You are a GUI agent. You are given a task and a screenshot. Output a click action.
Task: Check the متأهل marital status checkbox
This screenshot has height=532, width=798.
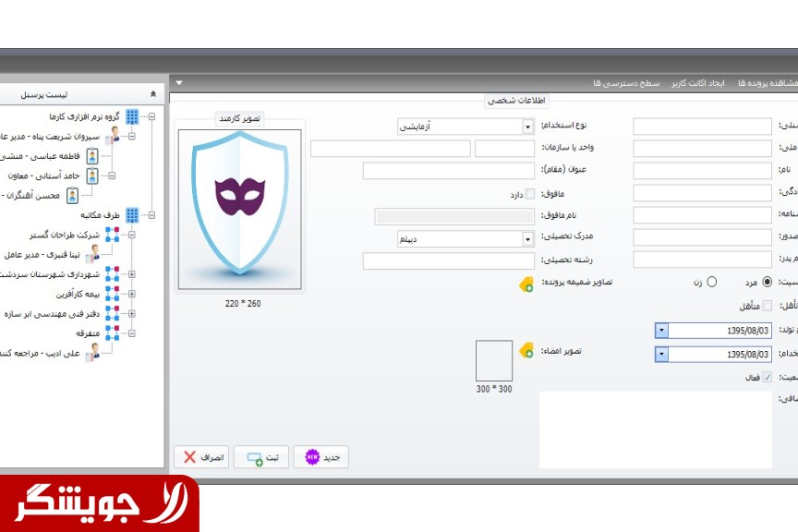(x=767, y=306)
